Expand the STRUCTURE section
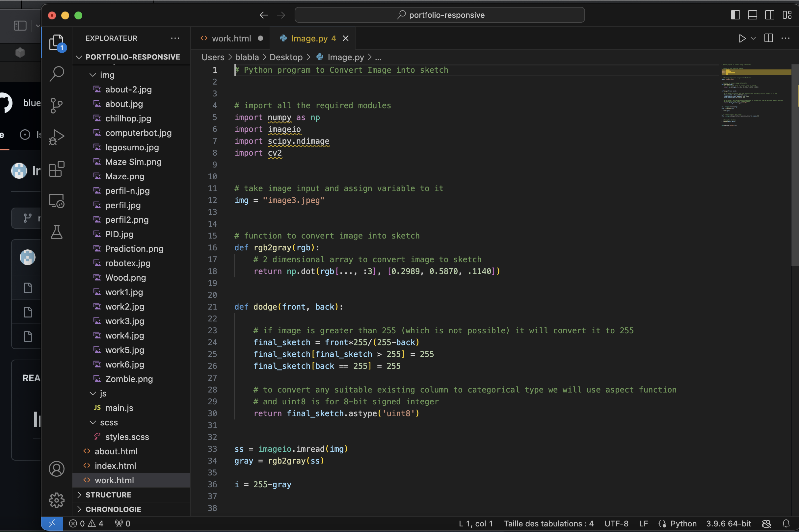 point(131,495)
